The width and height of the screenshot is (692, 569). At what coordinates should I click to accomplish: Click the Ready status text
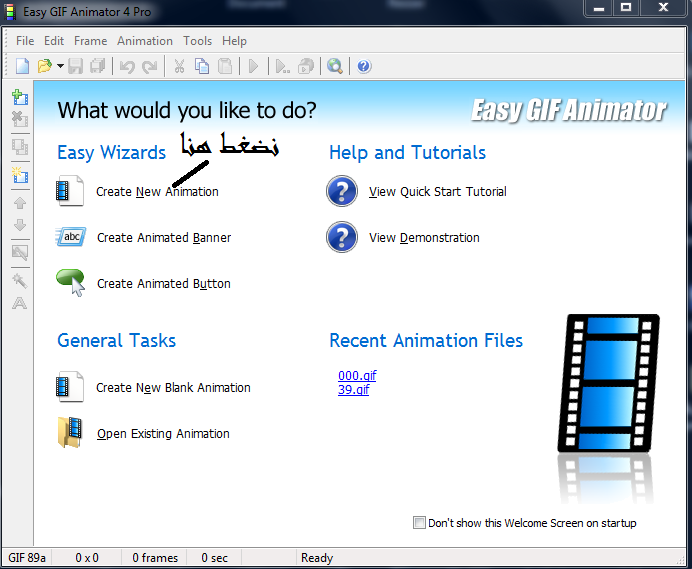pyautogui.click(x=317, y=558)
